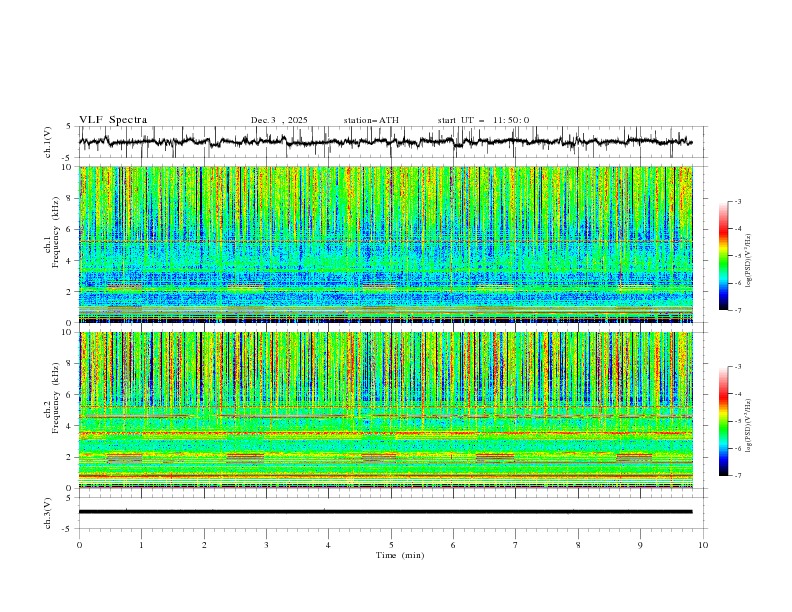
Task: Click the ch.3 flat black waveform trace
Action: 390,512
